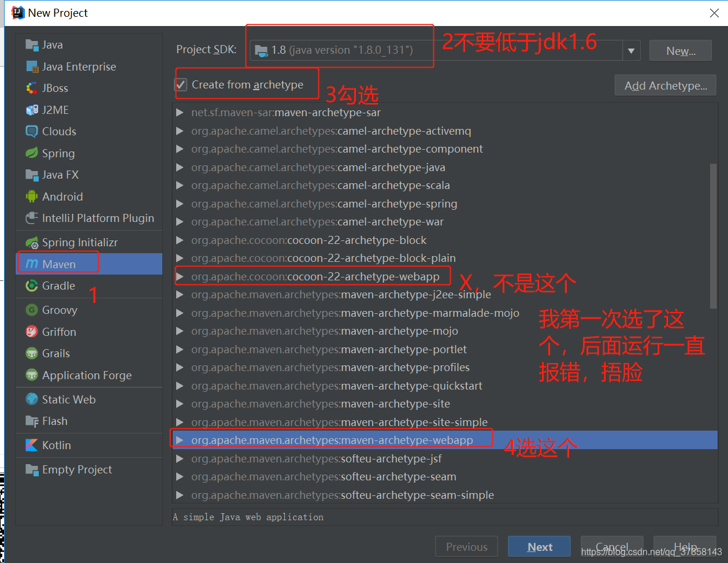Select maven-archetype-portlet archetype
The height and width of the screenshot is (563, 728).
click(329, 349)
